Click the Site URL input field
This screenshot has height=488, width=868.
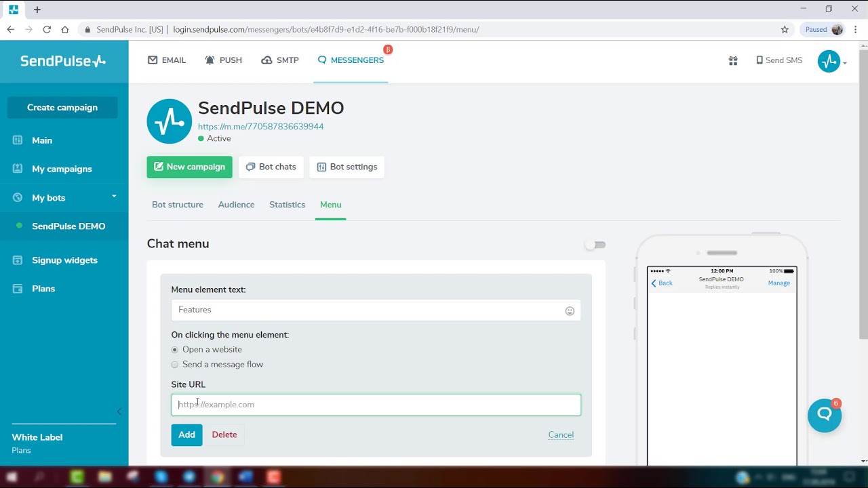[x=376, y=405]
